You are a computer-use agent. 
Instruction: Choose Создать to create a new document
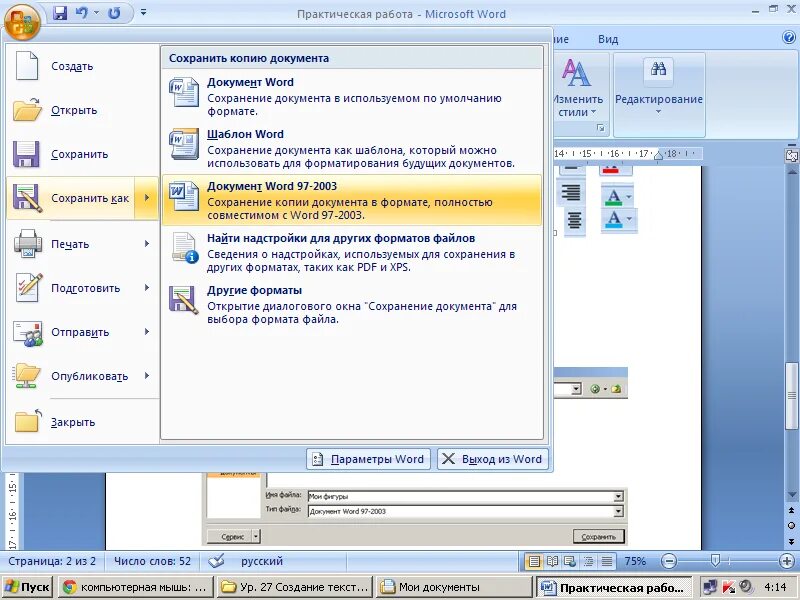83,66
